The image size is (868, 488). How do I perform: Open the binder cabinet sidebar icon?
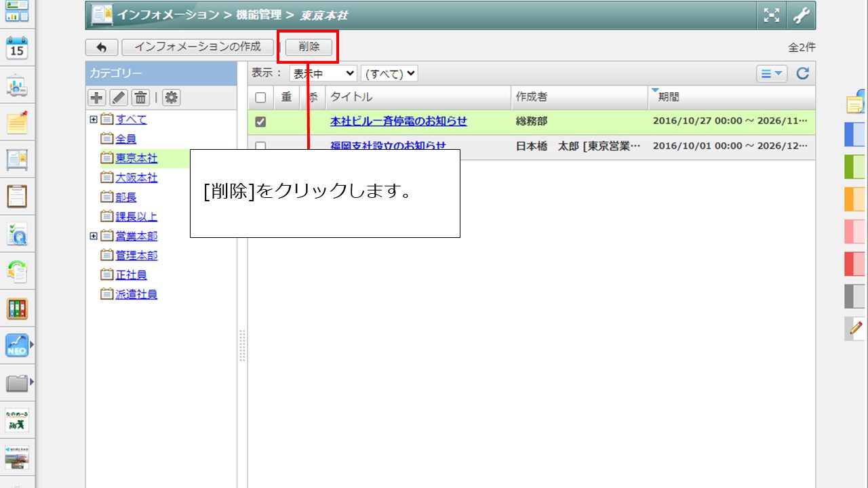tap(17, 308)
